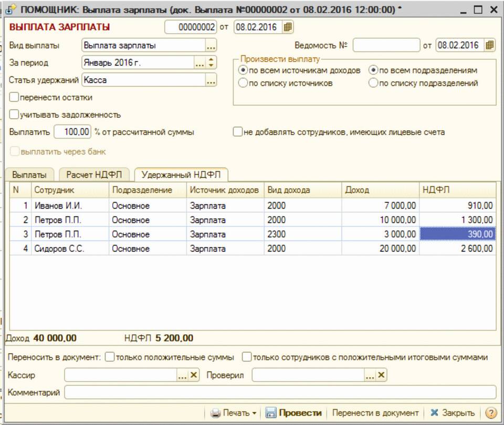Viewport: 504px width, 425px height.
Task: Toggle перенести остатки checkbox
Action: click(x=14, y=97)
